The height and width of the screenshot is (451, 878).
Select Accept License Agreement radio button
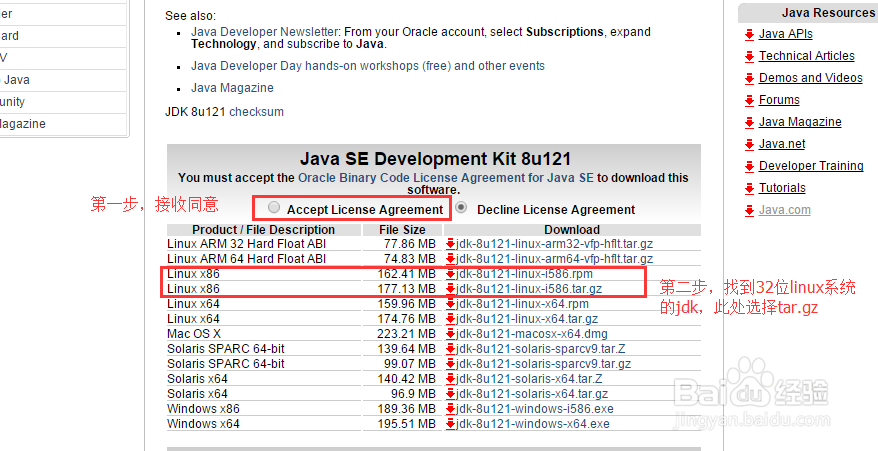point(274,207)
